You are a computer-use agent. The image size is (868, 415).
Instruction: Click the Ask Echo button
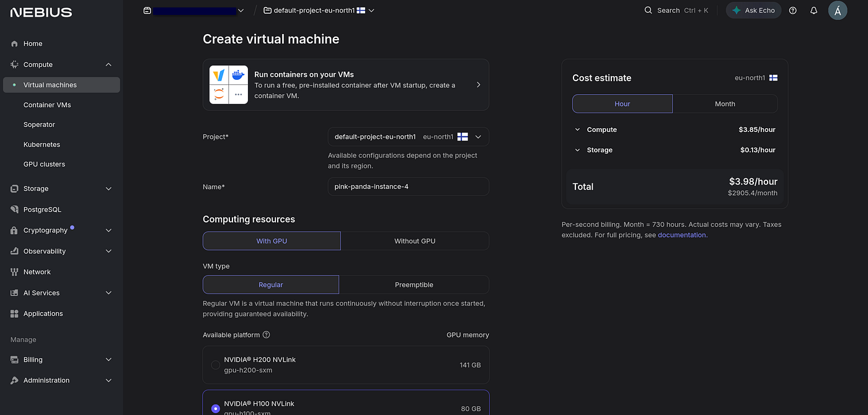(x=754, y=11)
